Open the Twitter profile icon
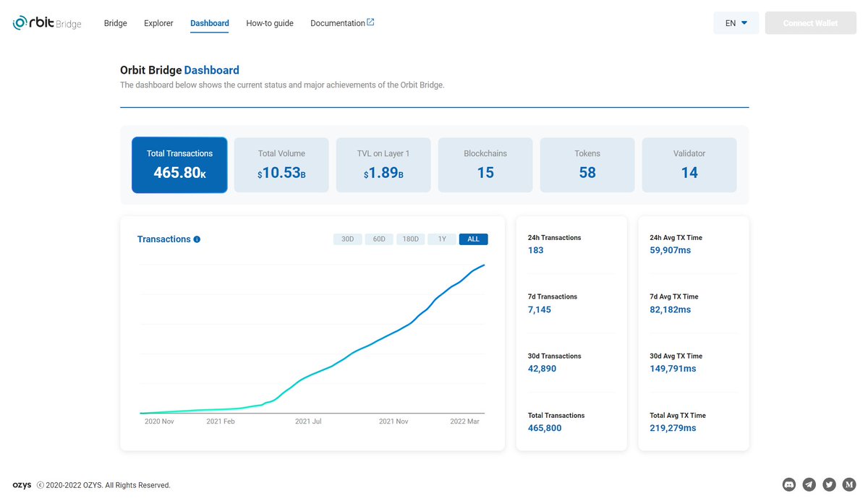Image resolution: width=868 pixels, height=501 pixels. pyautogui.click(x=830, y=484)
